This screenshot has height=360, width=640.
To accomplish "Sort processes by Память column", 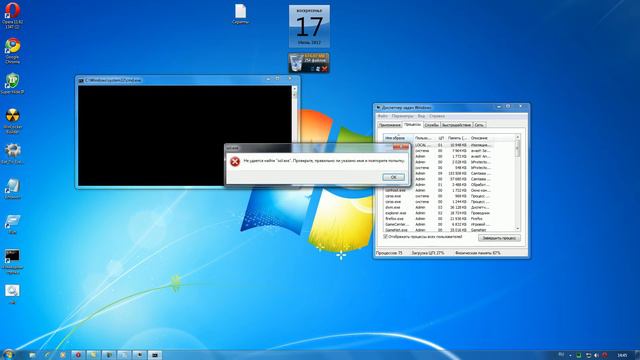I will 457,138.
